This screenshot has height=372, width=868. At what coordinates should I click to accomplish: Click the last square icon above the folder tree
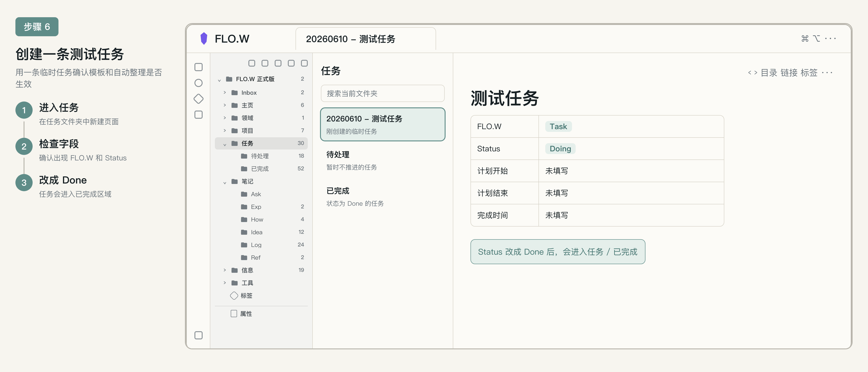(304, 63)
